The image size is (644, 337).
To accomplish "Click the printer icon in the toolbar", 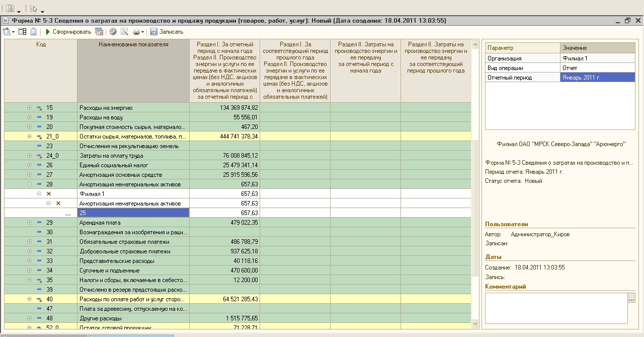I will [x=136, y=32].
